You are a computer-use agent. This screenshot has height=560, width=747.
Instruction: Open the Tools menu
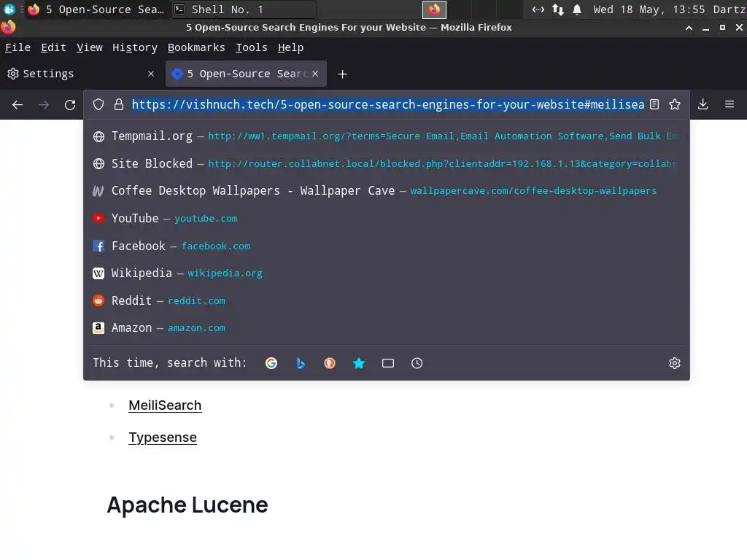click(252, 47)
